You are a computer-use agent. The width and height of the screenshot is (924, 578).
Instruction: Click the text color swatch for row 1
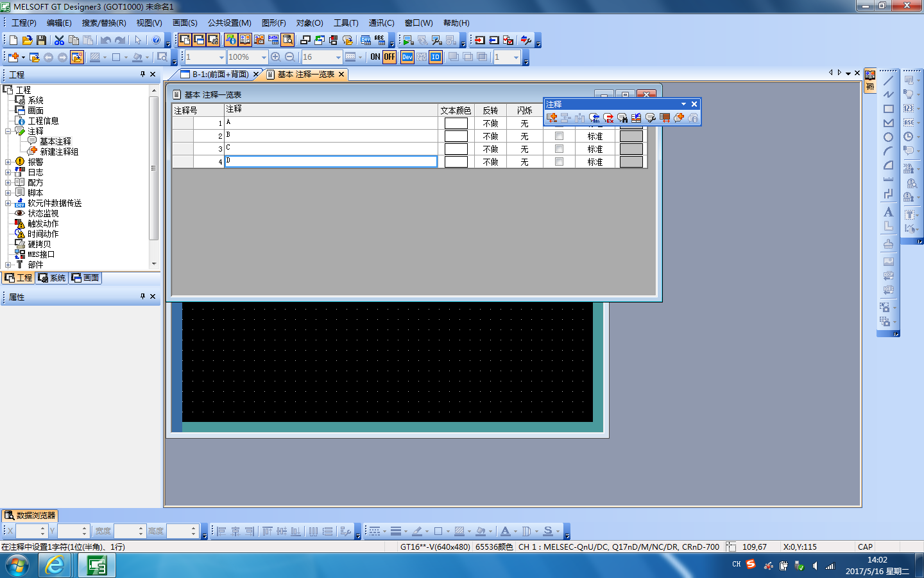(x=456, y=123)
